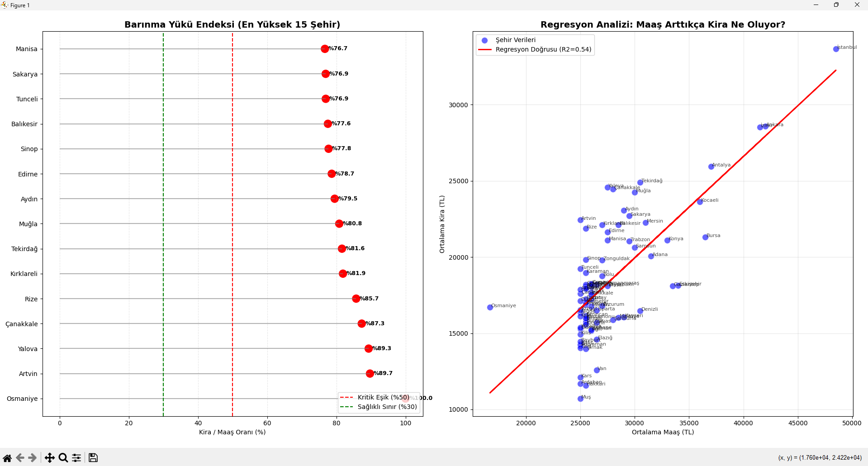
Task: Click the Antalya point in the scatter plot
Action: click(x=711, y=166)
